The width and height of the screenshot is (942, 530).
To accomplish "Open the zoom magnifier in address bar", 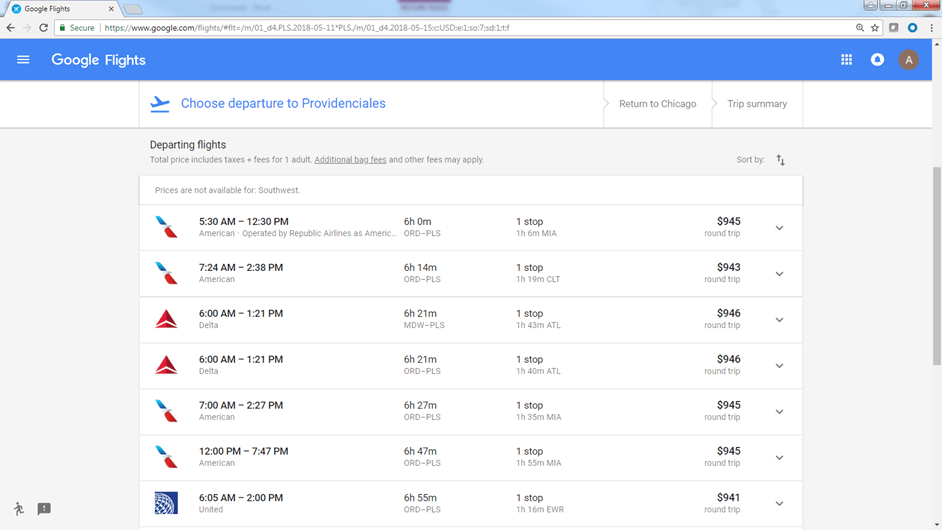I will pyautogui.click(x=860, y=28).
